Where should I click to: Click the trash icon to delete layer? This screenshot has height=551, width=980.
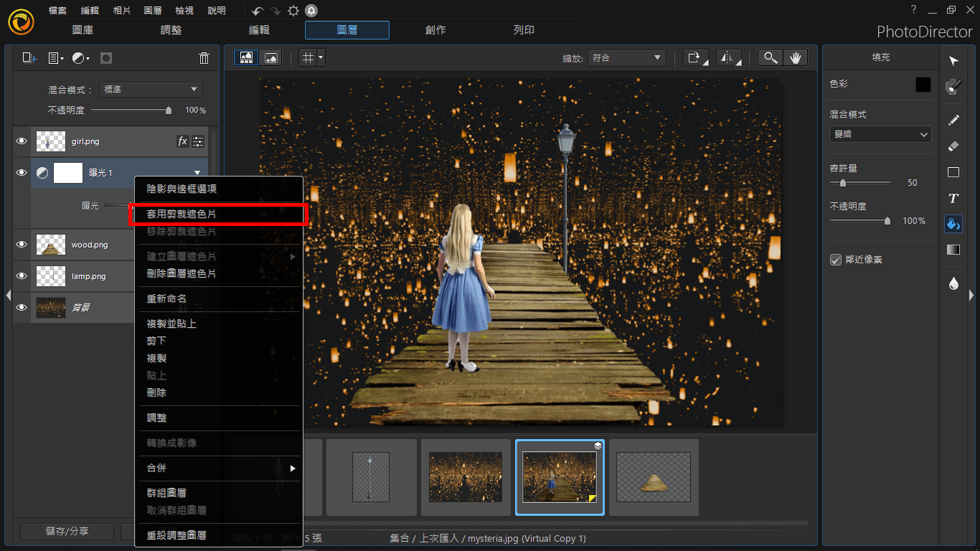(204, 58)
